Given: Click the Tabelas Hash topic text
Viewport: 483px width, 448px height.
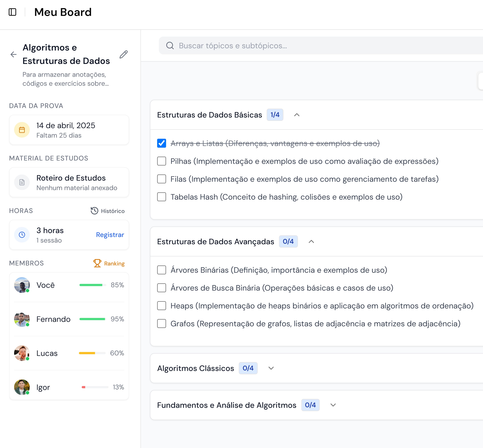Looking at the screenshot, I should tap(286, 197).
